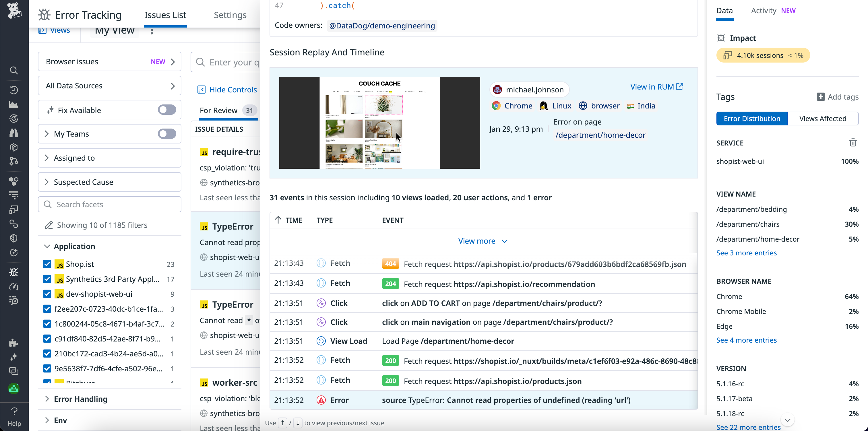868x431 pixels.
Task: Uncheck the Shop.ist application checkbox
Action: coord(47,264)
